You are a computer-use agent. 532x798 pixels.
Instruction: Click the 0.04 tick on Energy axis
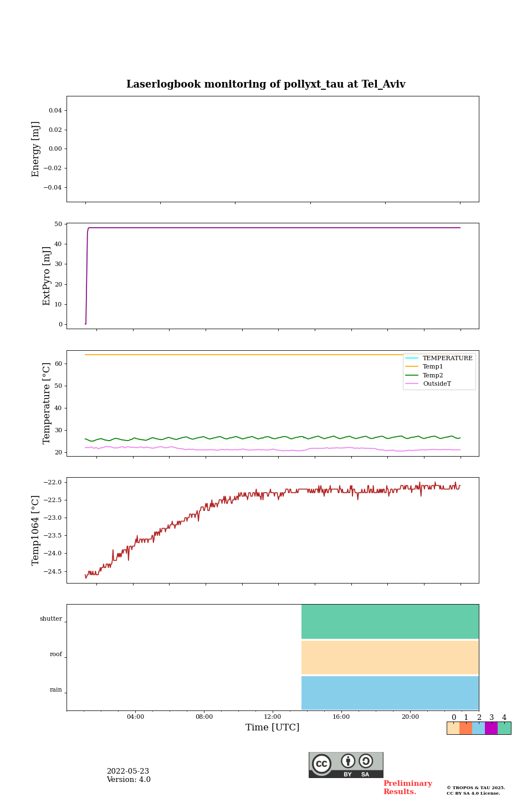pyautogui.click(x=55, y=111)
